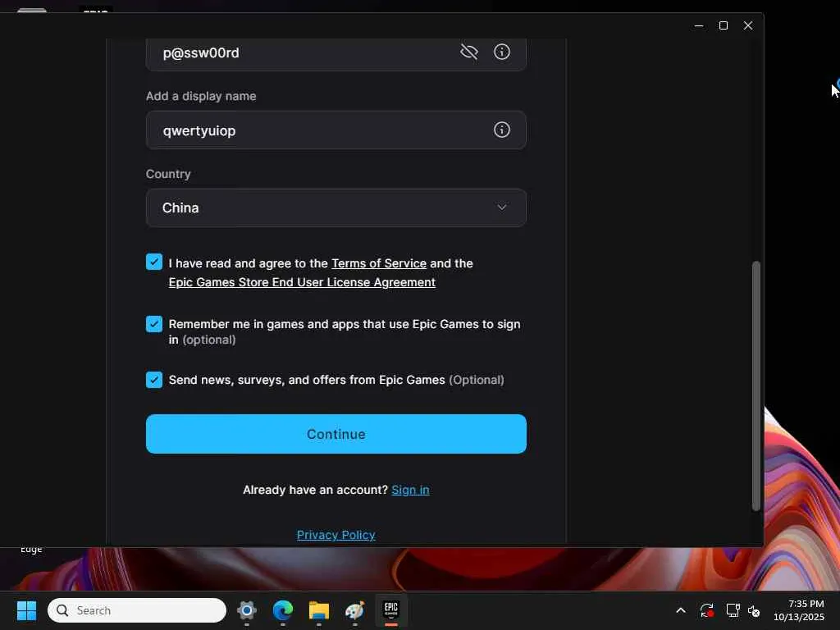Image resolution: width=840 pixels, height=630 pixels.
Task: Open the Country dropdown showing China
Action: (x=336, y=208)
